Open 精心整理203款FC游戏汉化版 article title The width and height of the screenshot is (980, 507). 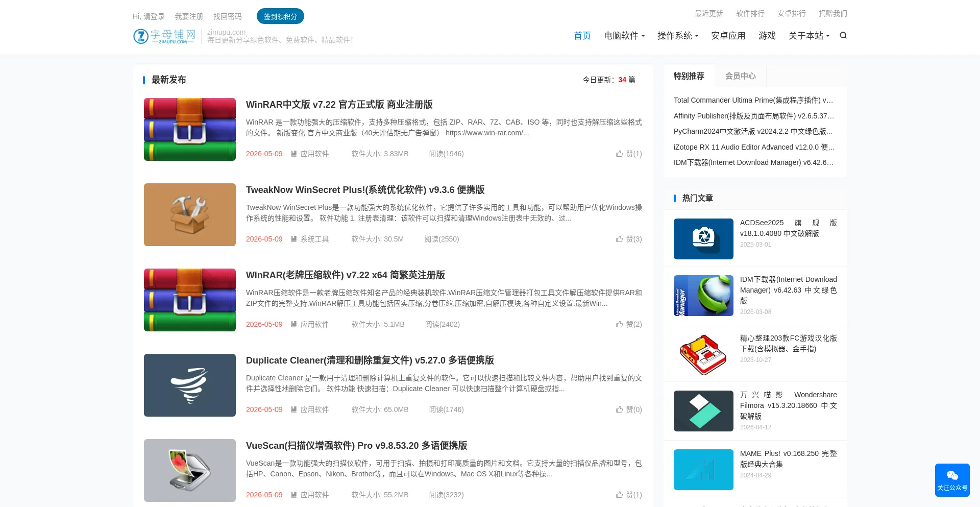[789, 344]
